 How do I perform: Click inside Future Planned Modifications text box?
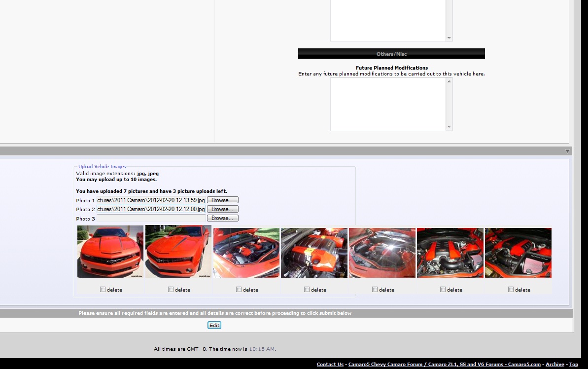(388, 104)
